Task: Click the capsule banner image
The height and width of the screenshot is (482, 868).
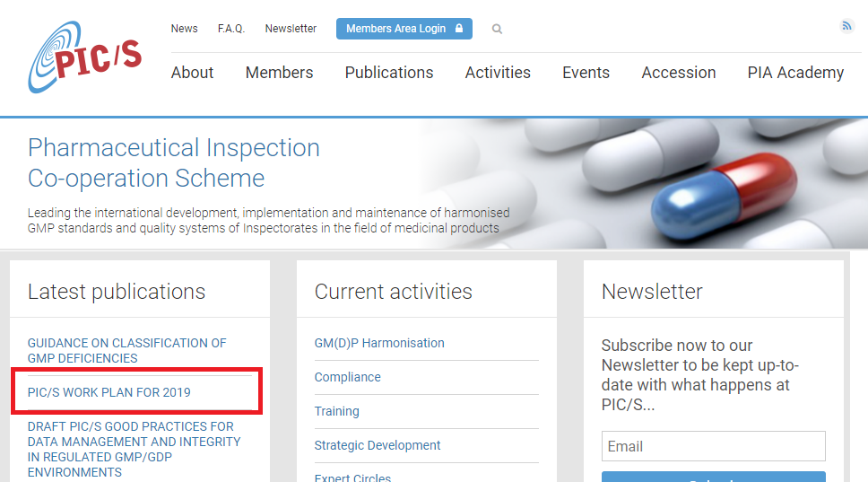Action: pos(642,183)
